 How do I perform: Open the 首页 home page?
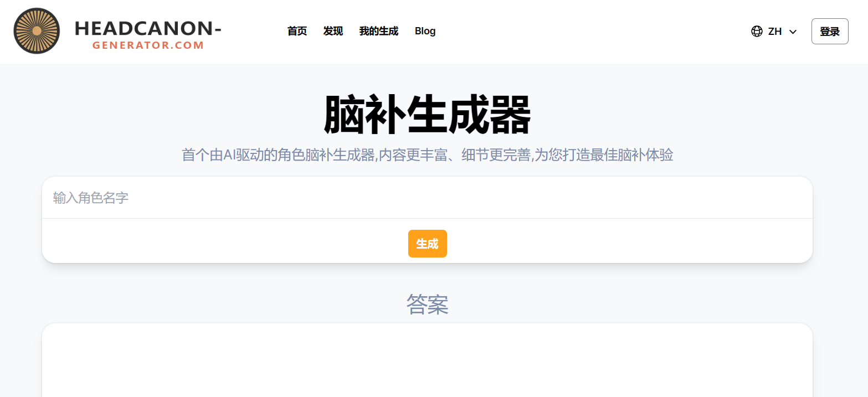[x=297, y=32]
